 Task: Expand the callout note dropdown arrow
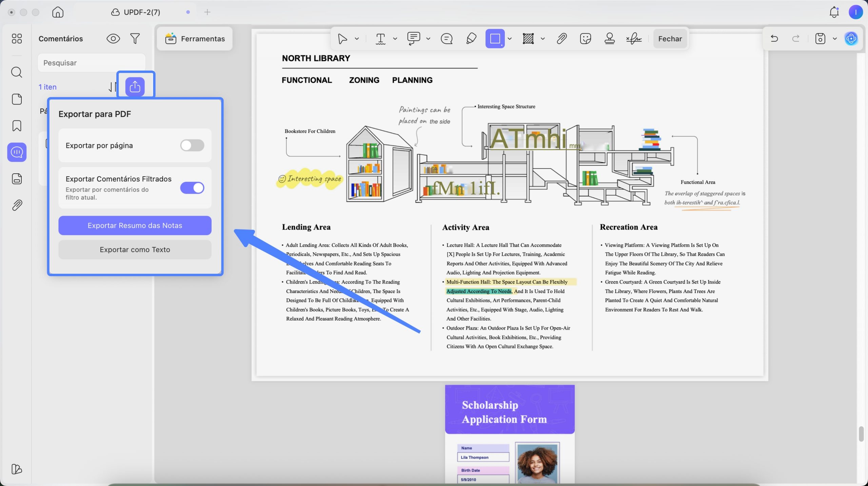click(428, 39)
